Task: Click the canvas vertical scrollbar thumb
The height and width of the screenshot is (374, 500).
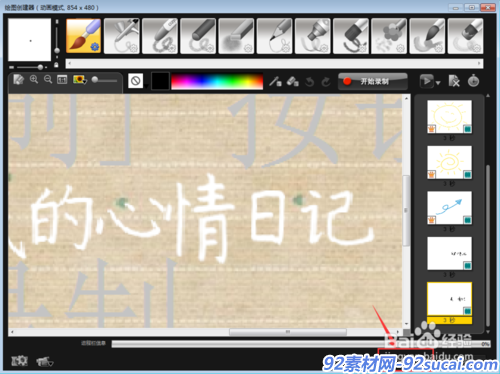Action: [406, 211]
